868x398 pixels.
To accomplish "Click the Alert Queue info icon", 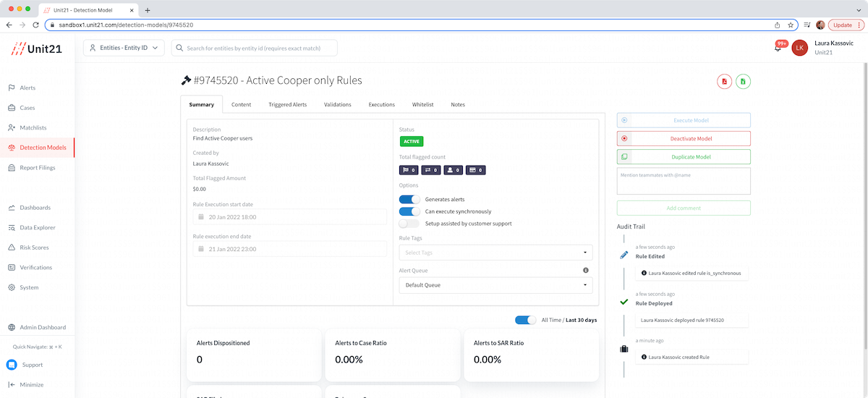I will click(x=586, y=271).
